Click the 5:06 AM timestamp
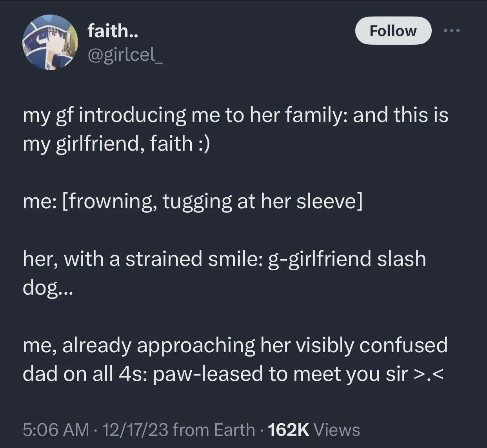 [x=56, y=430]
